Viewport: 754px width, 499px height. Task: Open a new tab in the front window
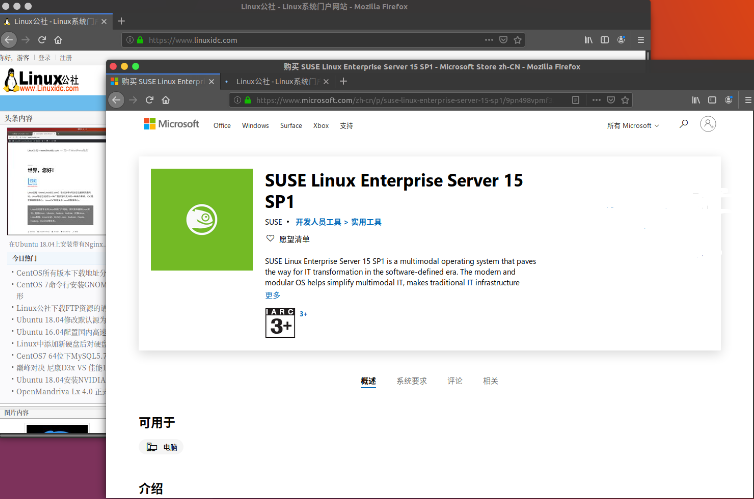coord(343,81)
